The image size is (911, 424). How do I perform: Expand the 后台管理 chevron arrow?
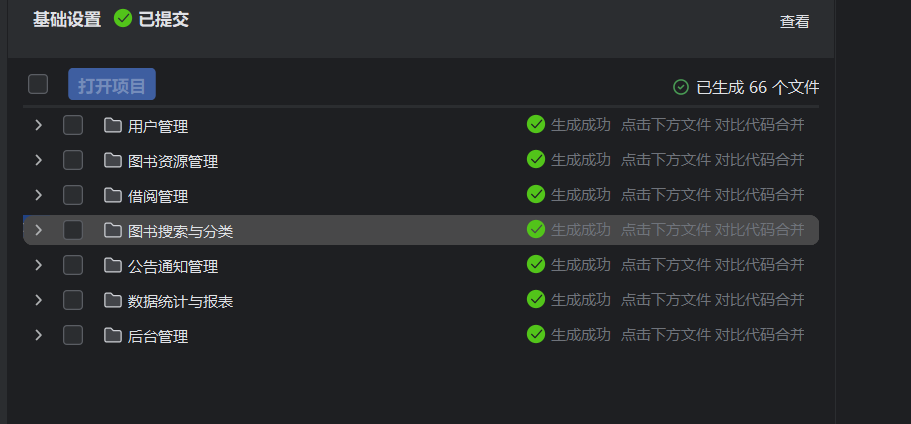pos(38,335)
